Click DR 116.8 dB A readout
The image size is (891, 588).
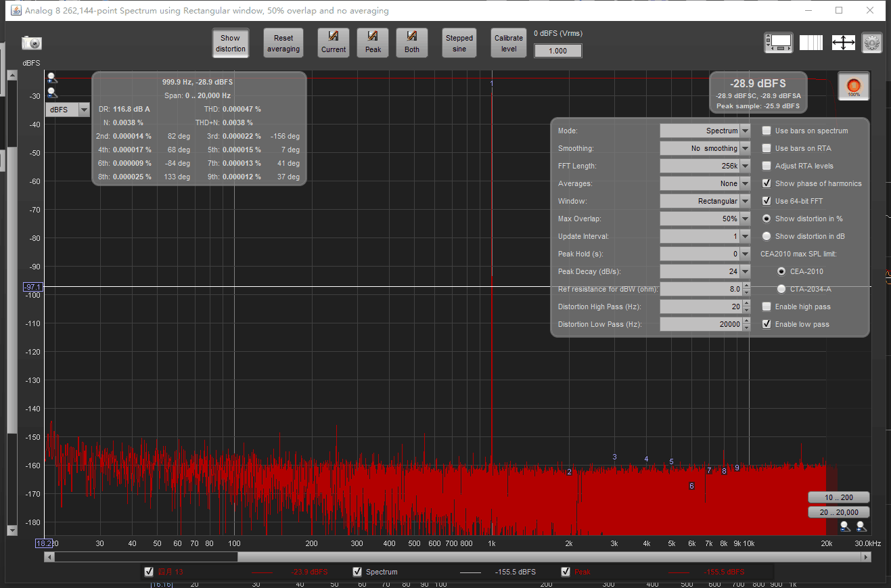124,109
